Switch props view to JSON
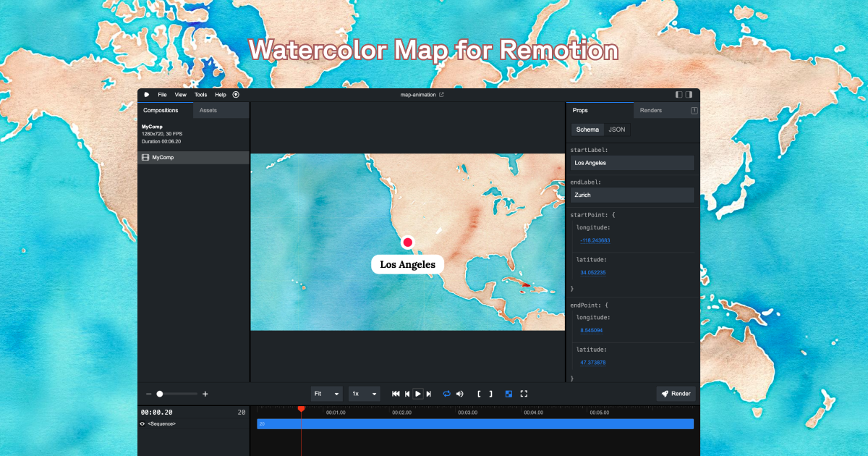 click(x=616, y=129)
